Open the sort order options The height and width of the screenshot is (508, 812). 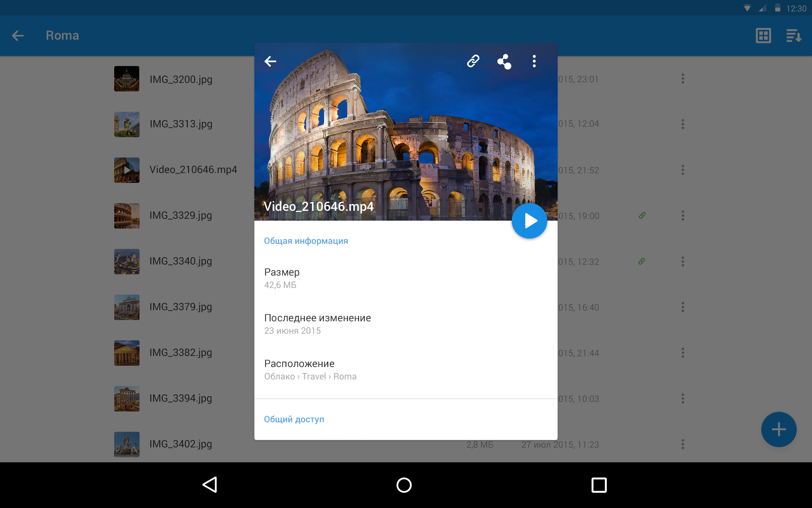pyautogui.click(x=794, y=36)
